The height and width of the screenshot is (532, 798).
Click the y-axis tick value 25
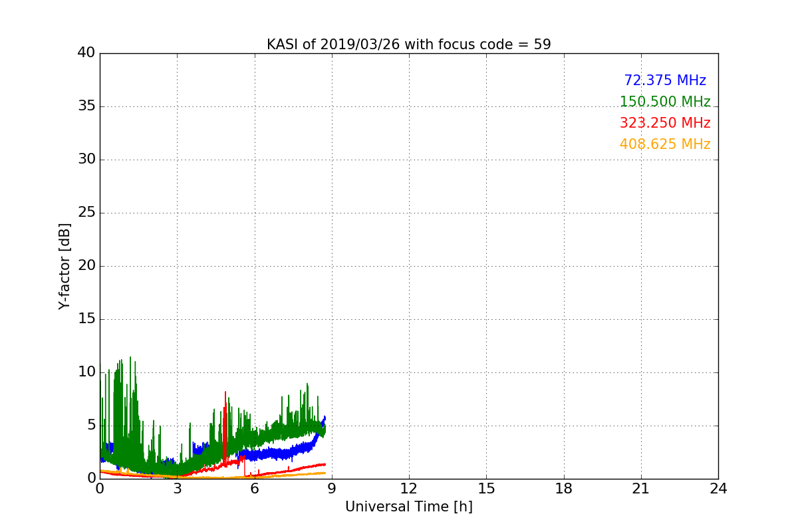pos(86,212)
